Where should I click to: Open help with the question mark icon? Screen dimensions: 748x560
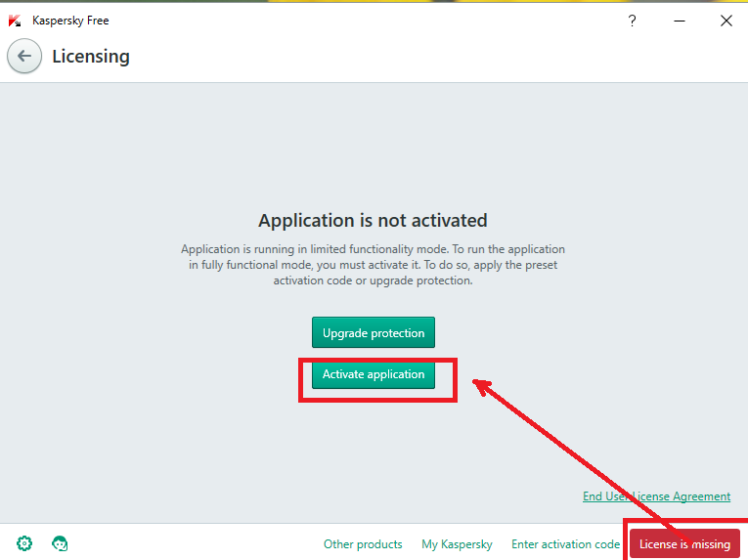(632, 21)
